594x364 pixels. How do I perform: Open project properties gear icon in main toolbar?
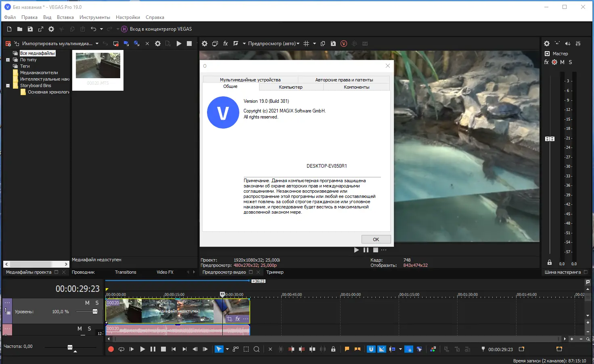[x=51, y=29]
